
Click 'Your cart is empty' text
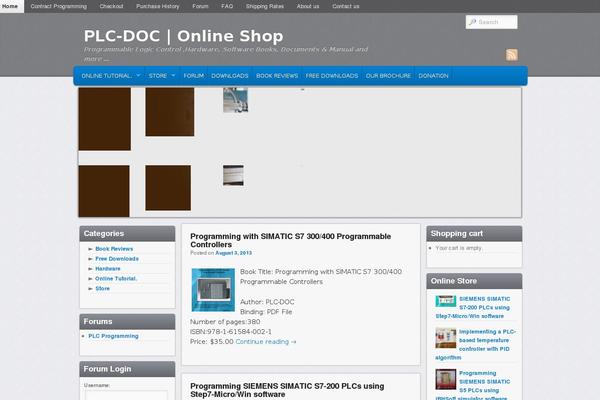[458, 248]
